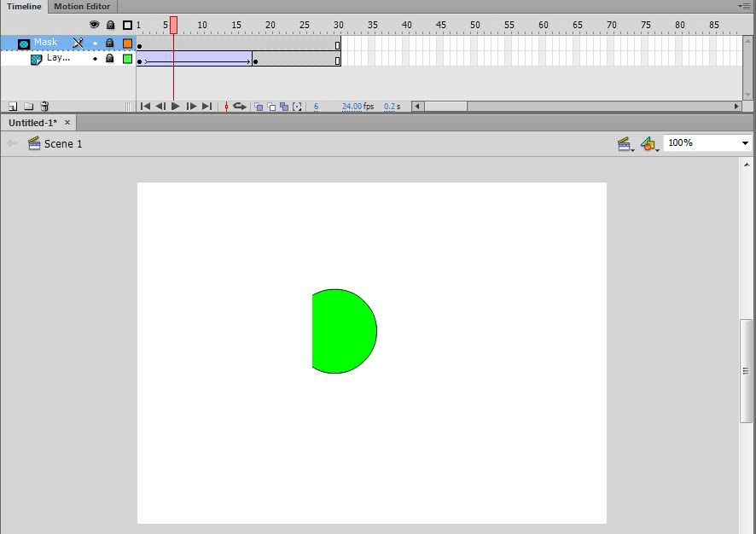The height and width of the screenshot is (534, 756).
Task: Click the Edit Multiple Frames icon
Action: (283, 106)
